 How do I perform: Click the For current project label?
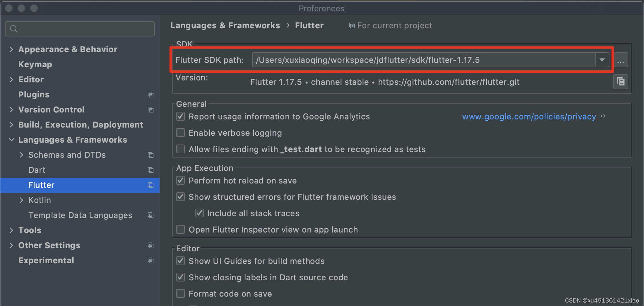click(395, 25)
